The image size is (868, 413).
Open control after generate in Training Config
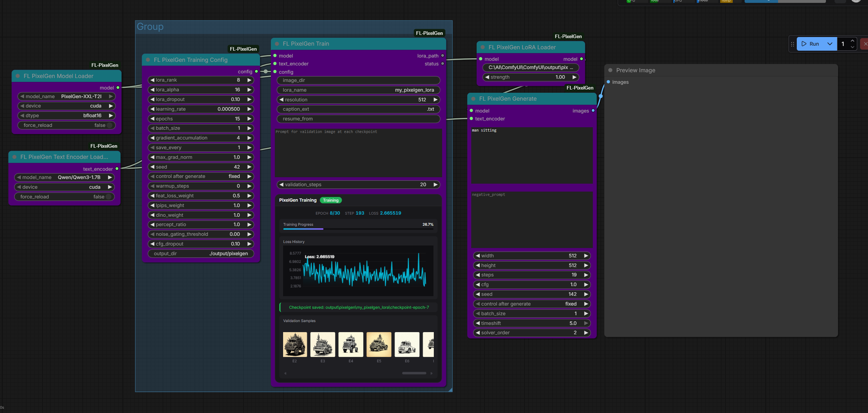point(201,176)
